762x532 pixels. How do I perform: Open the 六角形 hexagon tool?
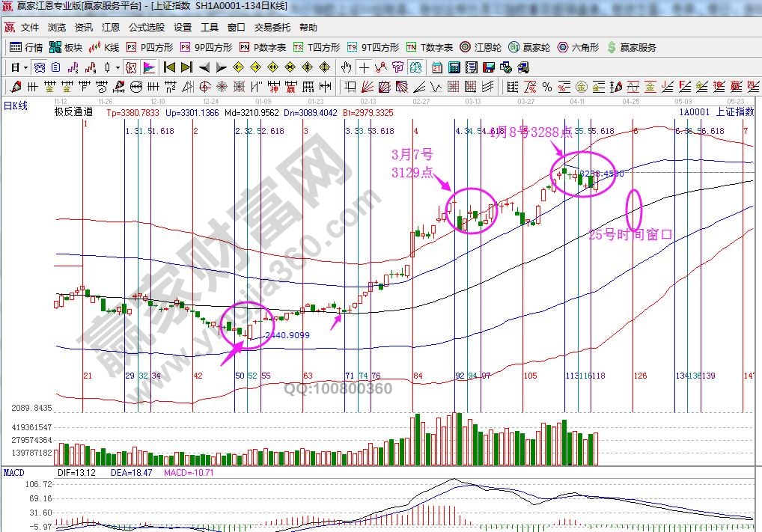pyautogui.click(x=563, y=47)
